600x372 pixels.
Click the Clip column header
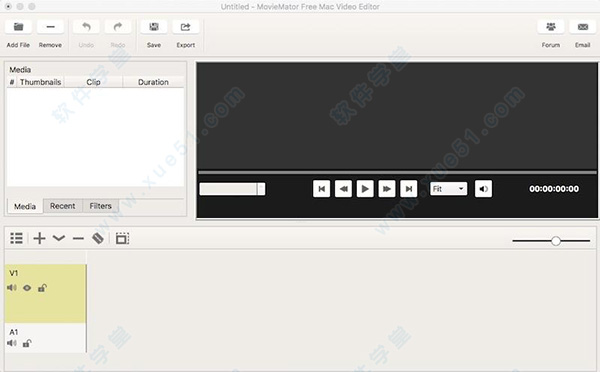(x=93, y=82)
